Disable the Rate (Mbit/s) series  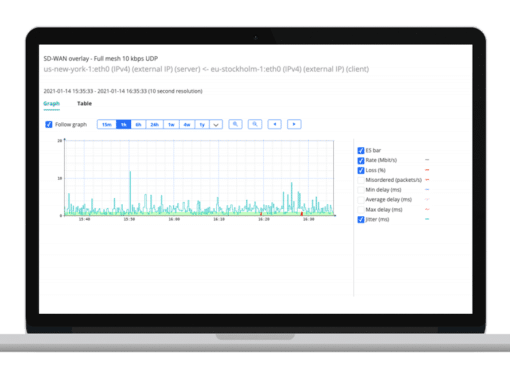tap(361, 160)
